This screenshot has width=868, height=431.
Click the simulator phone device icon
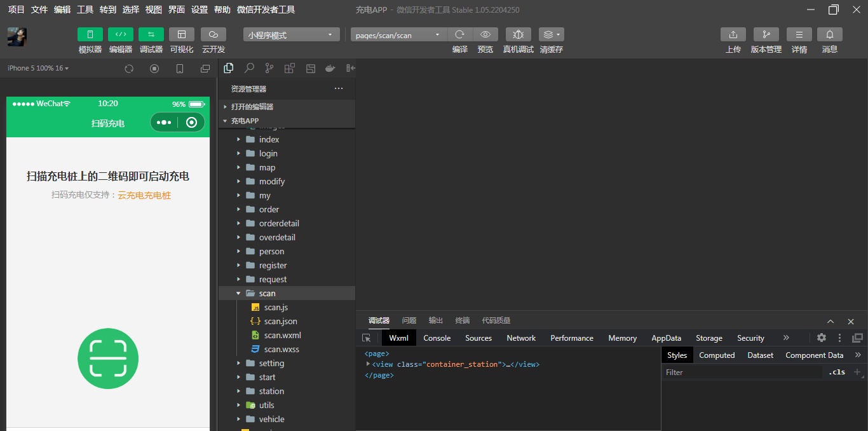click(180, 69)
